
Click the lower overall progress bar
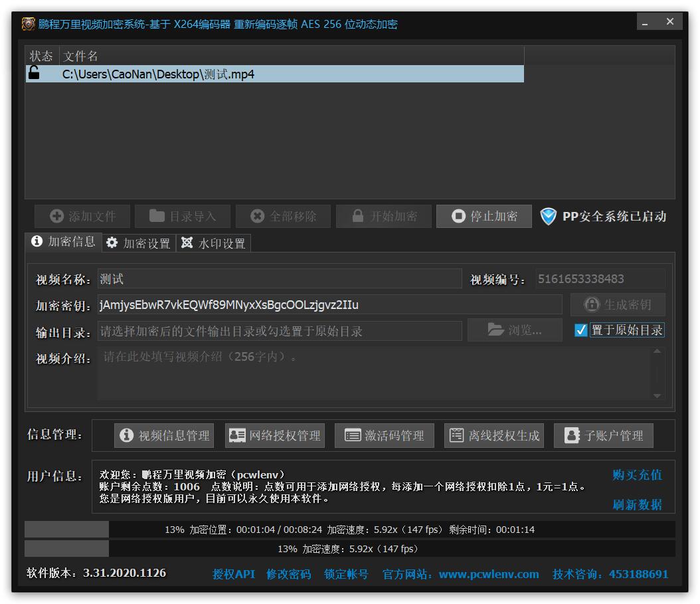(x=349, y=549)
